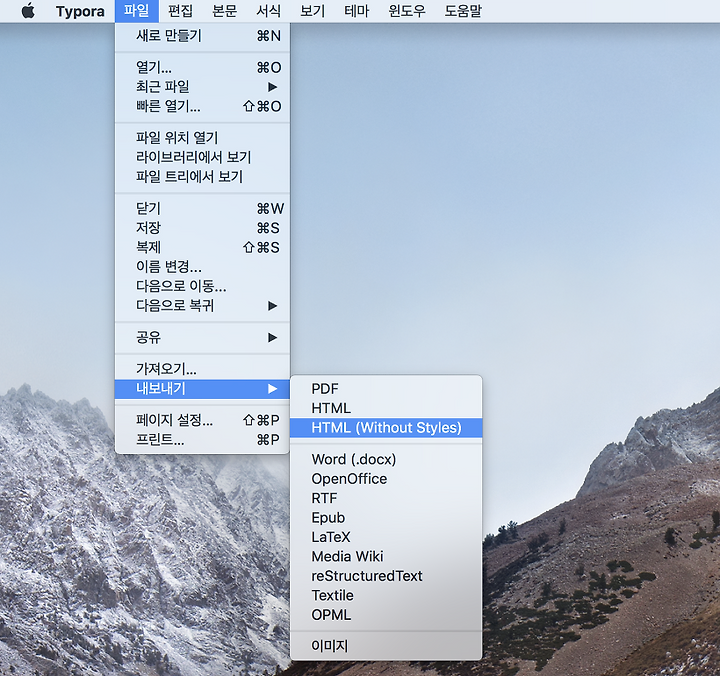Expand the 공유 submenu
This screenshot has height=676, width=720.
202,338
